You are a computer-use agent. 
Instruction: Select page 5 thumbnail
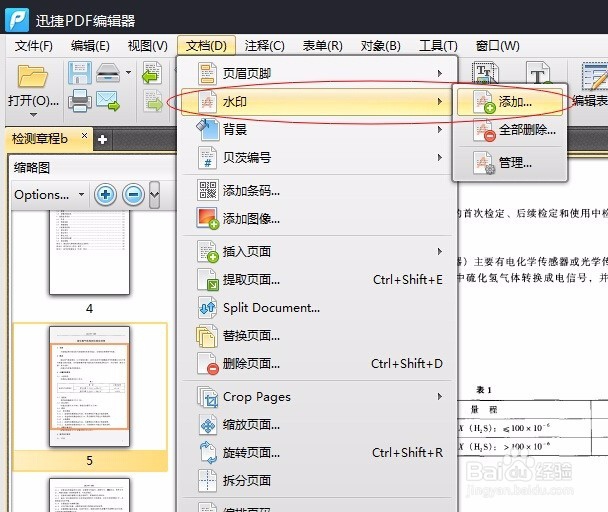[90, 386]
